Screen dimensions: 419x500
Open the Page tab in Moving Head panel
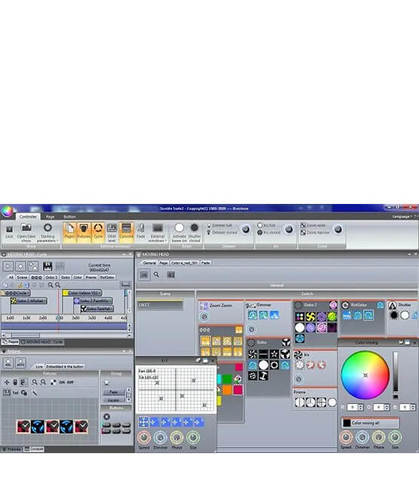[x=163, y=263]
